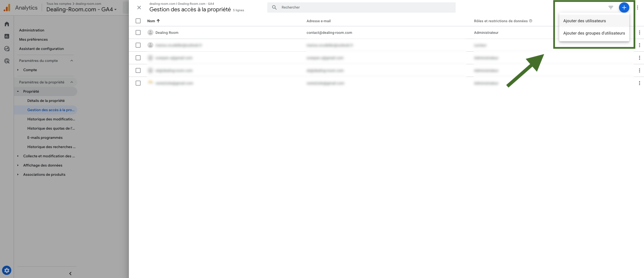Click the Dealing Room name cell
Viewport: 644px width, 278px height.
point(167,32)
